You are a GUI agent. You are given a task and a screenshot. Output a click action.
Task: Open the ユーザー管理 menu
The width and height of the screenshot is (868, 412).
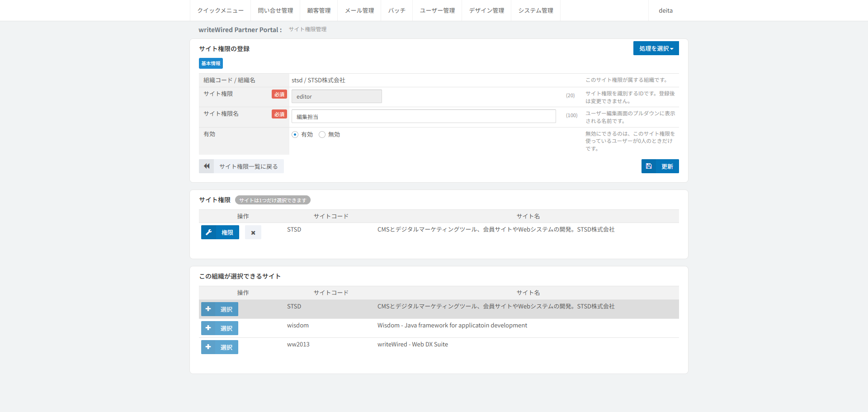coord(437,10)
